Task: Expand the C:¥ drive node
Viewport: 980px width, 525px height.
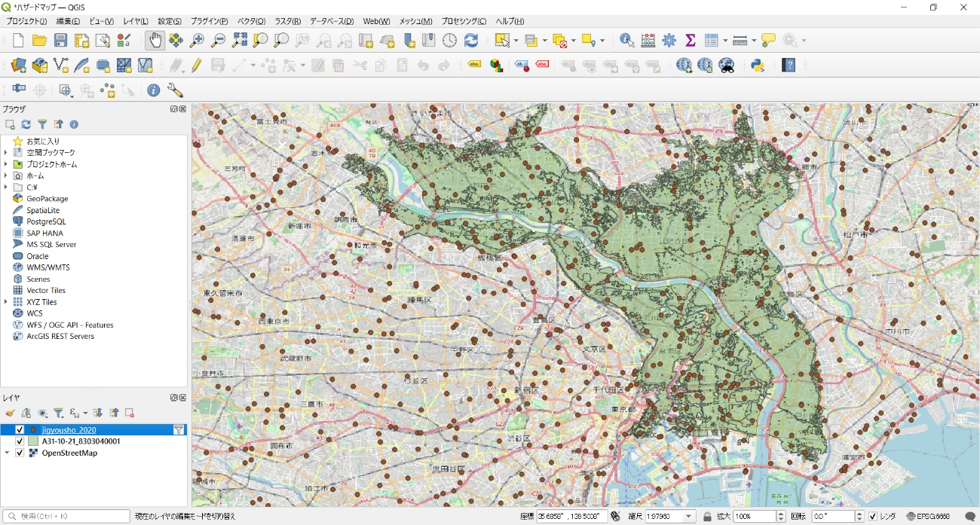Action: click(6, 187)
